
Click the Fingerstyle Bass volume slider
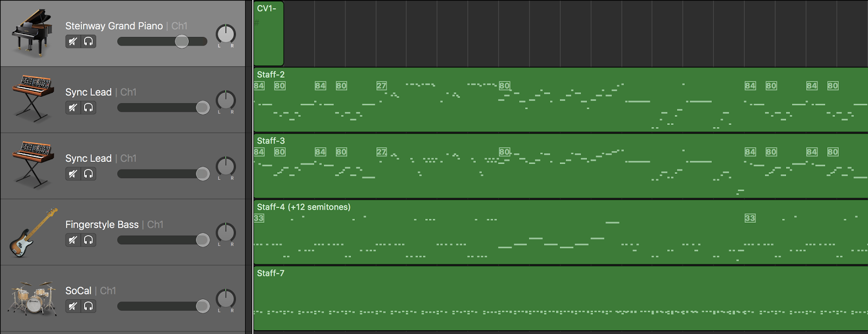point(163,240)
